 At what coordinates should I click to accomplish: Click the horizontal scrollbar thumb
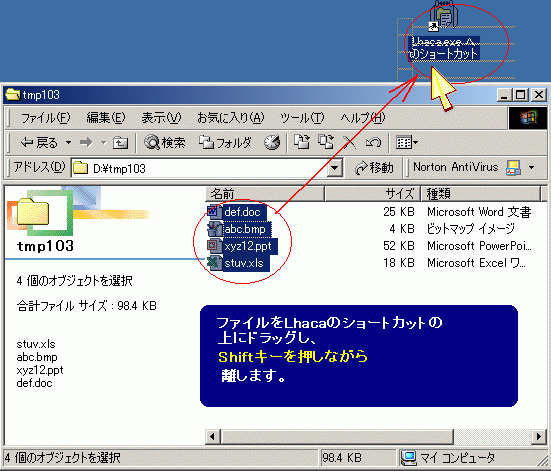coord(337,437)
